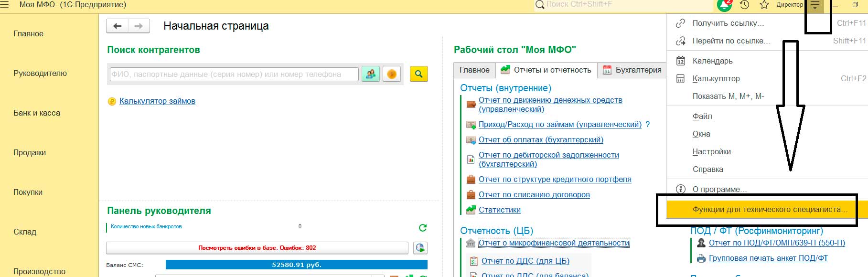
Task: Click the counterparty search input field
Action: pyautogui.click(x=234, y=75)
